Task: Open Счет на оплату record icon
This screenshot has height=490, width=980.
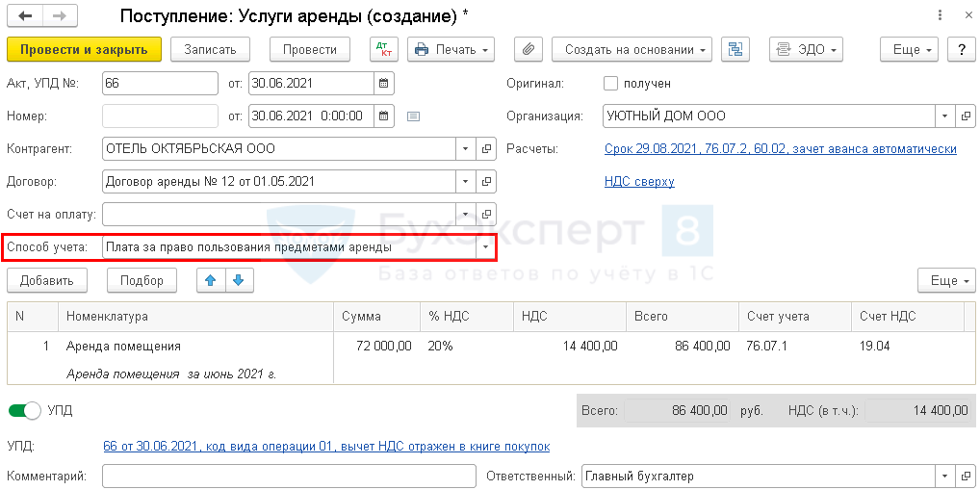Action: (486, 215)
